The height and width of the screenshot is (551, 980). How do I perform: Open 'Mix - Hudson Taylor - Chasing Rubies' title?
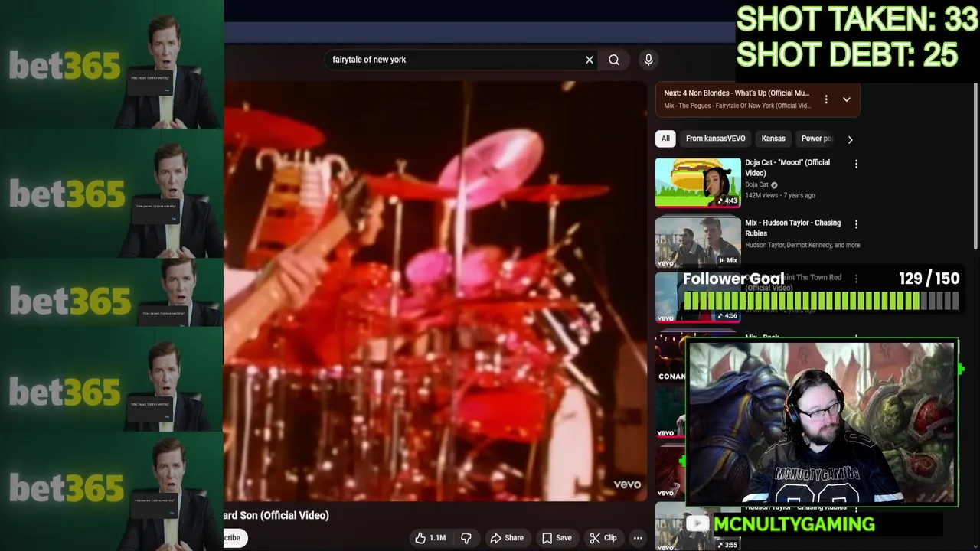792,228
